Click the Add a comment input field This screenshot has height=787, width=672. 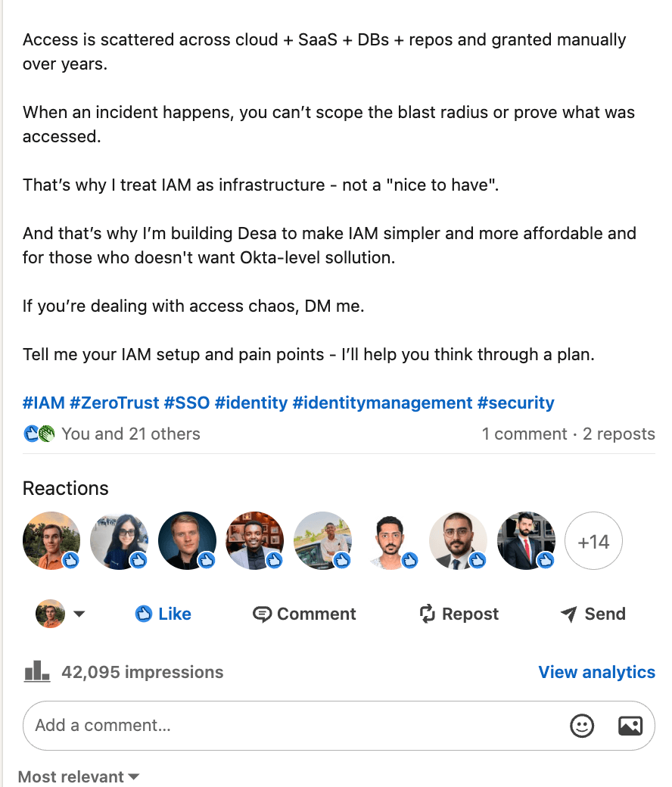(x=227, y=725)
